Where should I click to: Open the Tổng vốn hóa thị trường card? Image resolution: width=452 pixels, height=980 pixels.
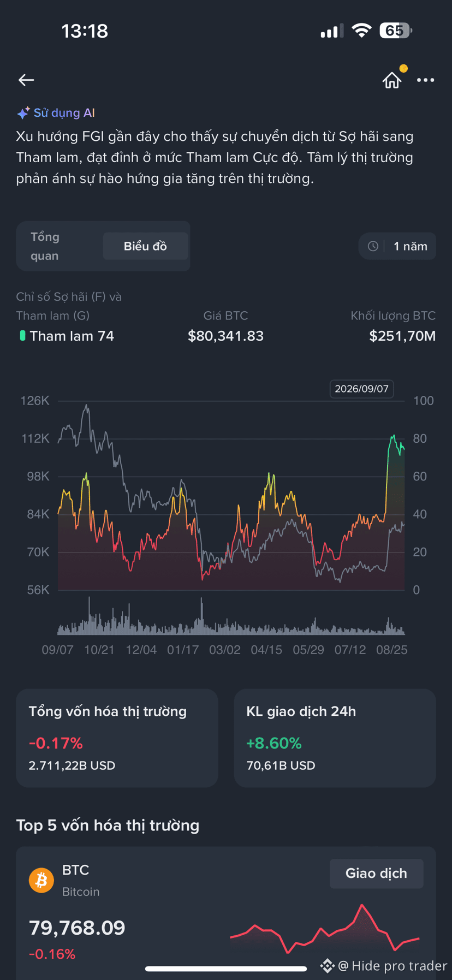[x=117, y=738]
